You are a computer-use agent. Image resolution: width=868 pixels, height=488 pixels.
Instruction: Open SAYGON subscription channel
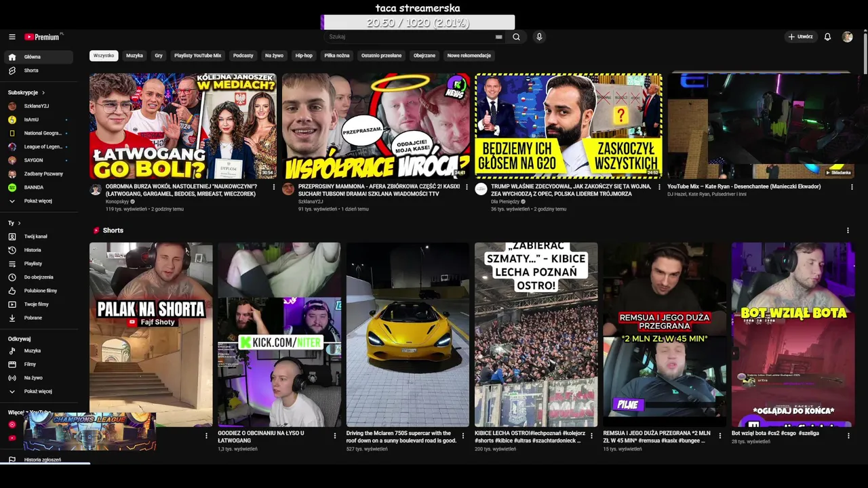(x=39, y=160)
